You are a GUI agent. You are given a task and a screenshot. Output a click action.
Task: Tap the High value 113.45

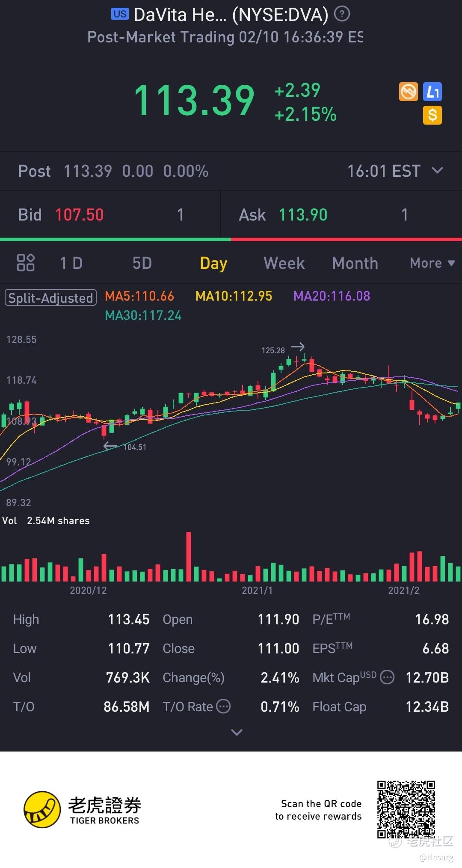click(x=129, y=619)
